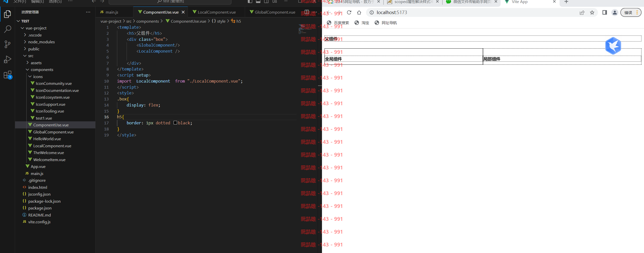Click the VS Code command center search box
Viewport: 644px width, 253px height.
point(170,2)
